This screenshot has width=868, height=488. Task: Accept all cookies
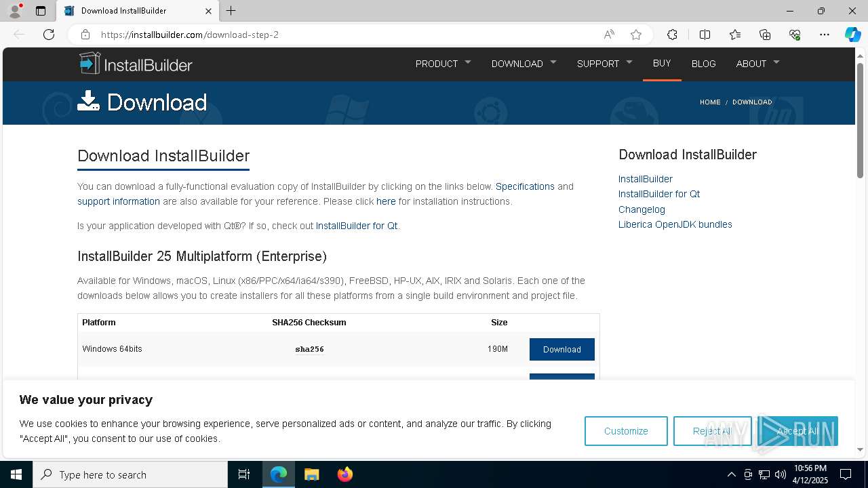click(797, 431)
